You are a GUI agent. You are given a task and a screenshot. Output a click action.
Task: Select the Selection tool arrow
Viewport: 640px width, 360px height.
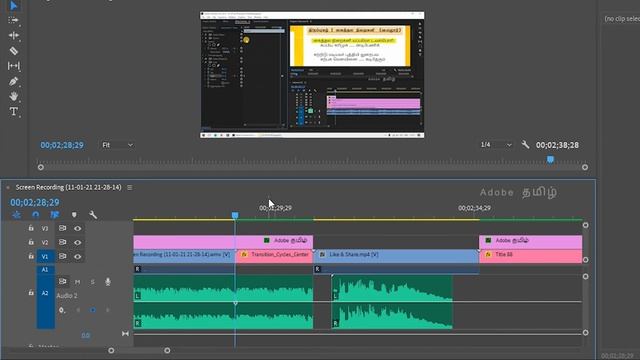point(13,6)
